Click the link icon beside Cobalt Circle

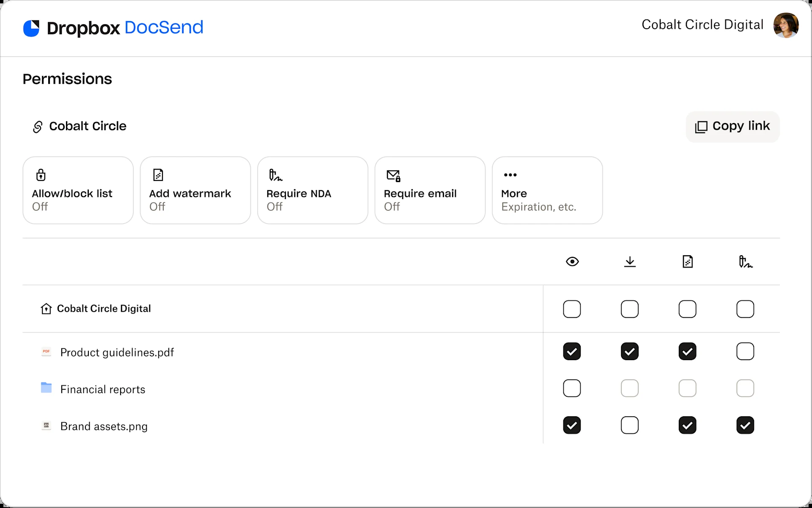click(x=38, y=127)
